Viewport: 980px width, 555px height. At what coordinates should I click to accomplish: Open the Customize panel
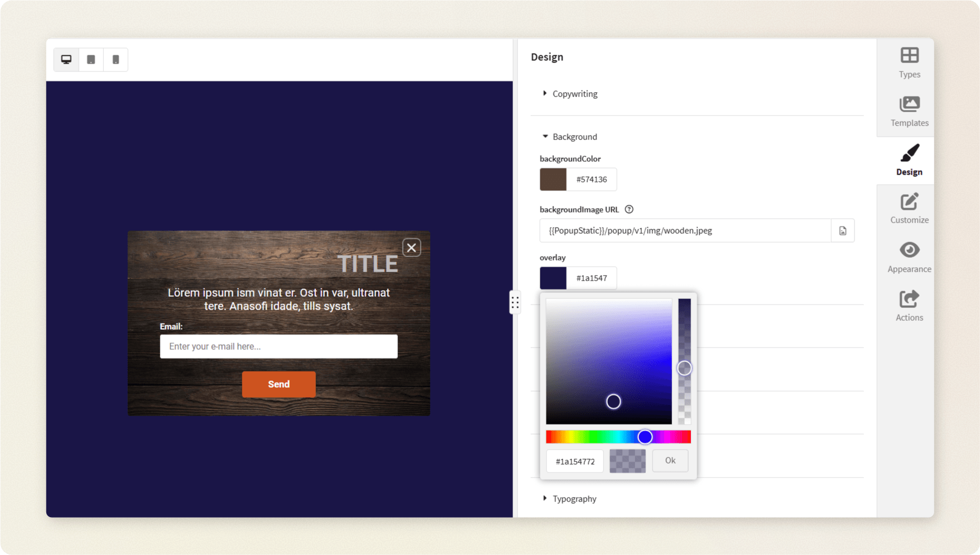tap(909, 209)
